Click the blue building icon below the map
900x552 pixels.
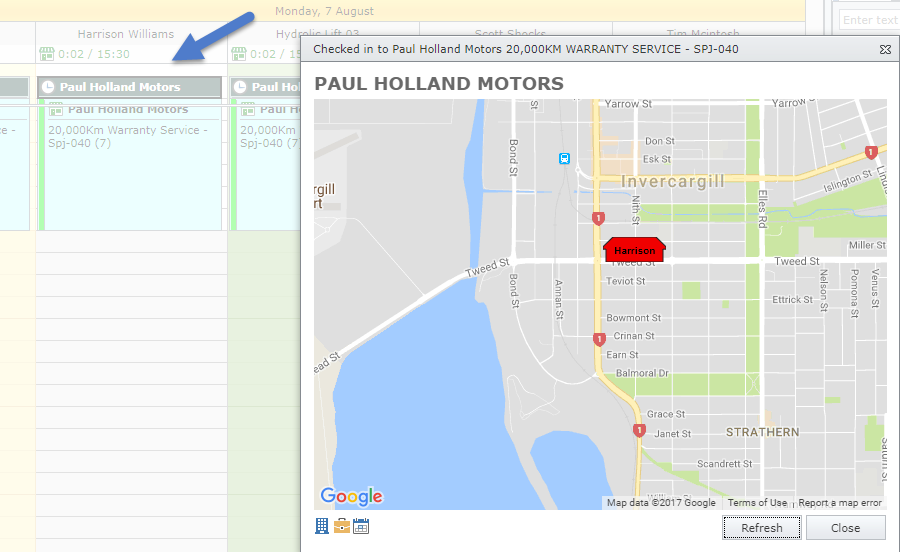(x=322, y=526)
